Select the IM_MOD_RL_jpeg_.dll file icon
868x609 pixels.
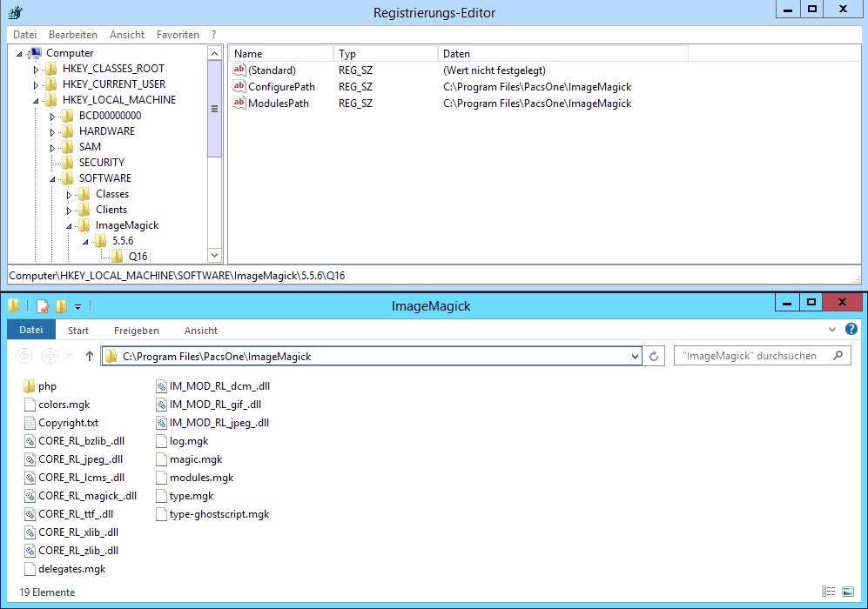pyautogui.click(x=161, y=423)
